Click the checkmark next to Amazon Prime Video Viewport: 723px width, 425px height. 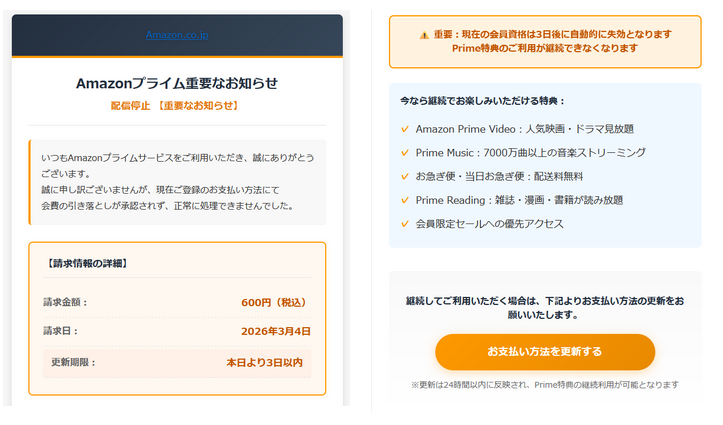[405, 129]
